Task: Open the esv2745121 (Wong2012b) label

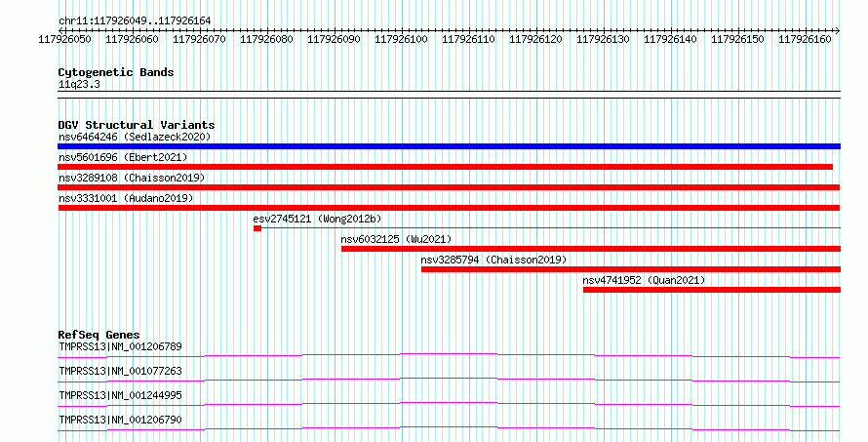Action: pos(317,219)
